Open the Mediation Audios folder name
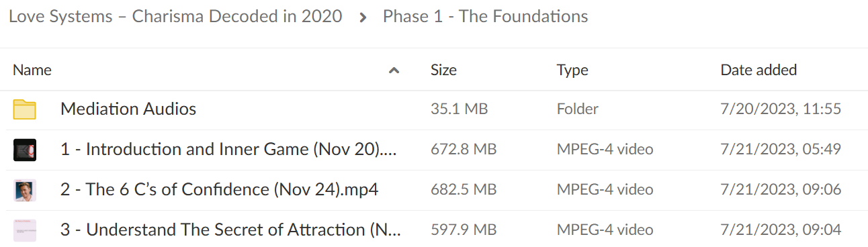 [128, 109]
